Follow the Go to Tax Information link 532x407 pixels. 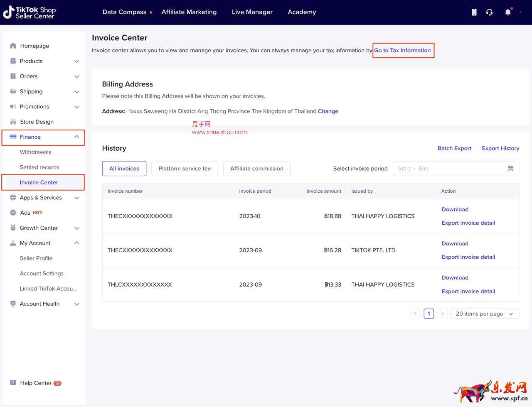(x=402, y=51)
